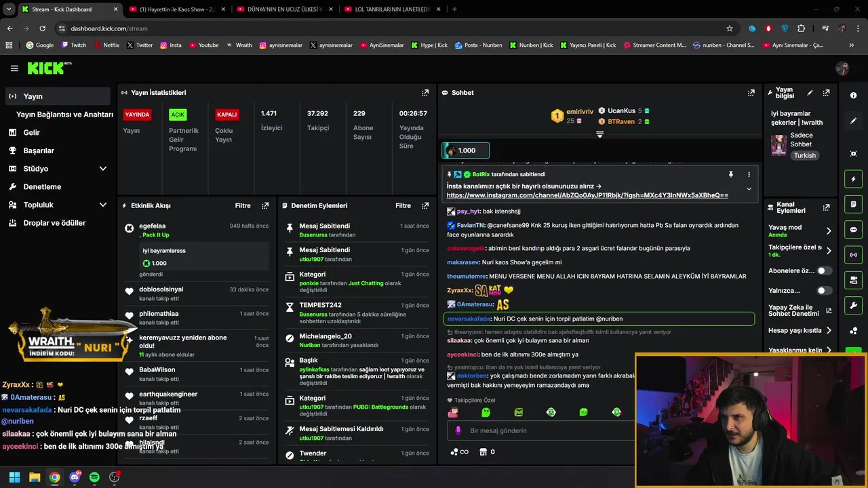Open Yayın Bağlantısı ve Anahtarı page
Screen dimensions: 868x488
point(64,115)
